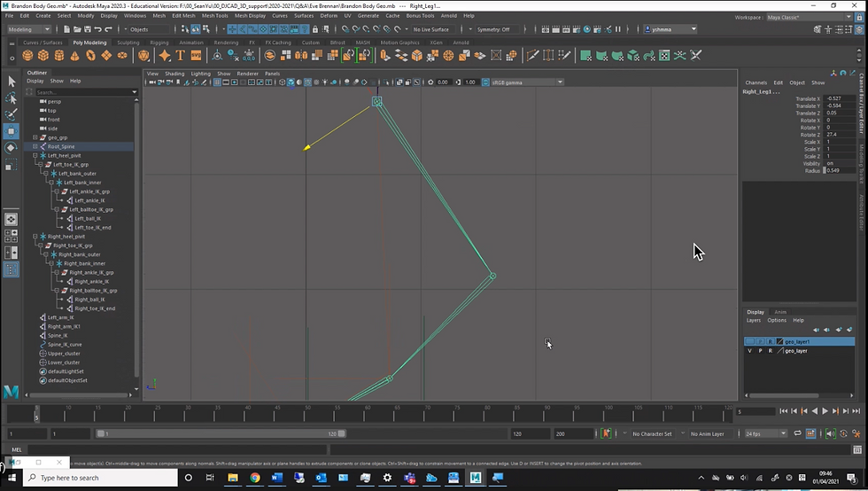Toggle playback P of geo_layer

pos(760,351)
